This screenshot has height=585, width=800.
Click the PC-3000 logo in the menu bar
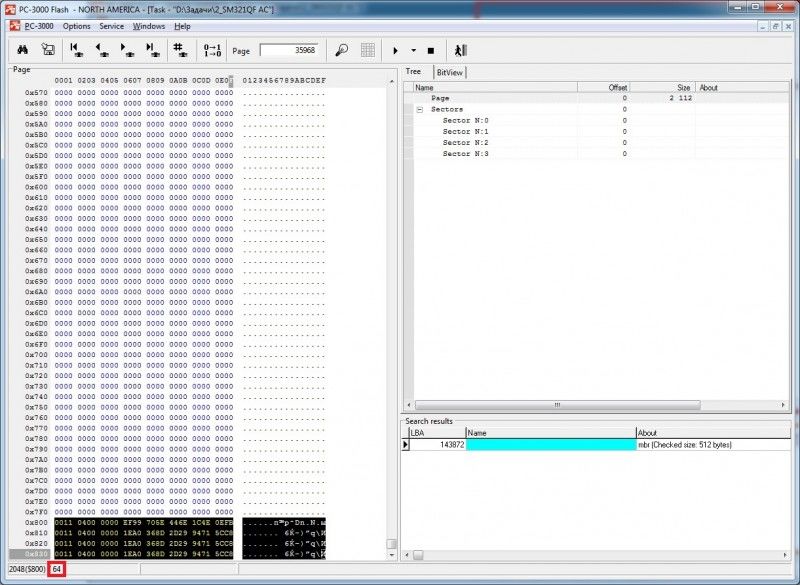point(15,26)
